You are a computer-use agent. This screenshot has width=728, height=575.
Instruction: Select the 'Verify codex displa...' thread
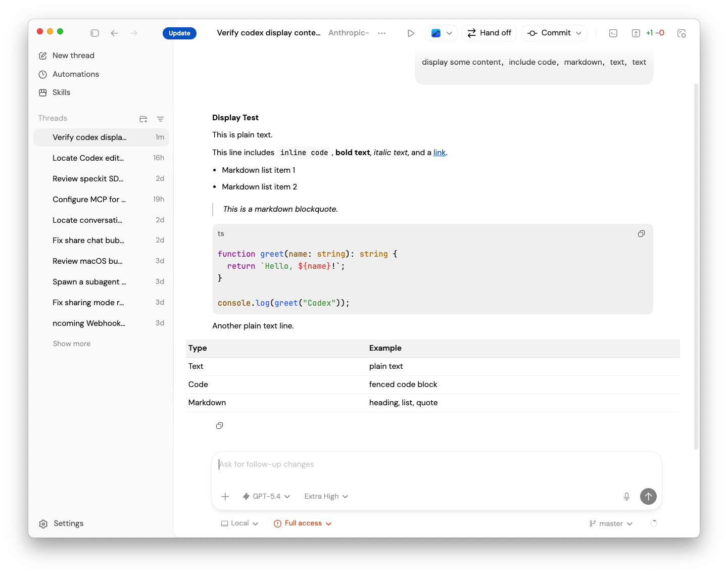[x=101, y=137]
